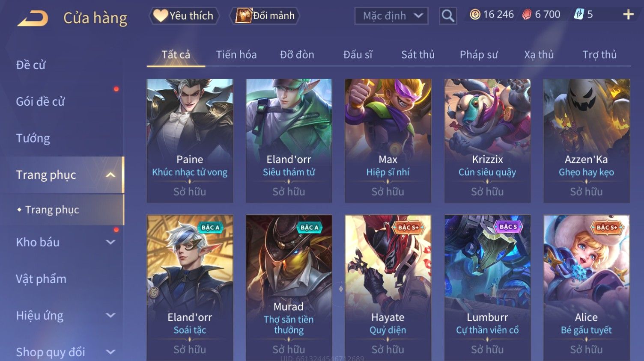
Task: Switch to the Tiến hóa tab
Action: click(x=236, y=55)
